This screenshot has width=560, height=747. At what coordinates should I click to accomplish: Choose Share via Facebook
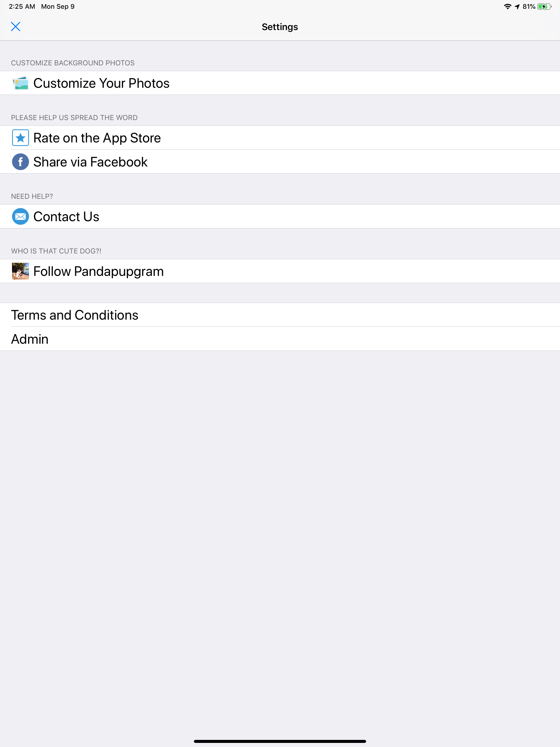coord(280,162)
